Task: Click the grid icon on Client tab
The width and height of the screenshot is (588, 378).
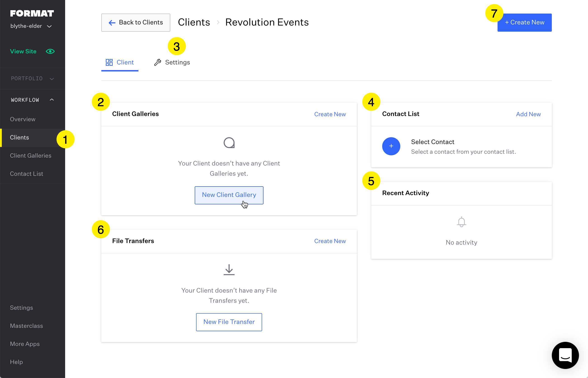Action: pos(109,62)
